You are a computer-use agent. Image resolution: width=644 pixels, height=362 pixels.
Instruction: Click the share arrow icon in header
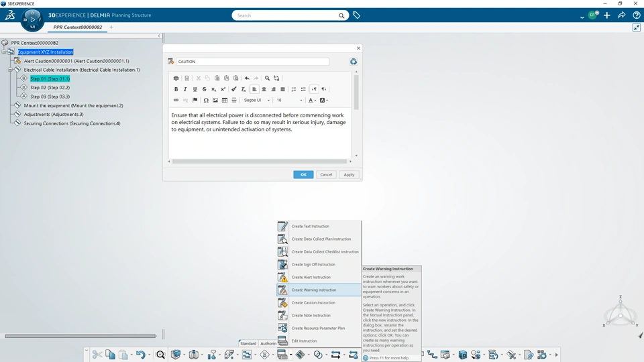point(622,15)
